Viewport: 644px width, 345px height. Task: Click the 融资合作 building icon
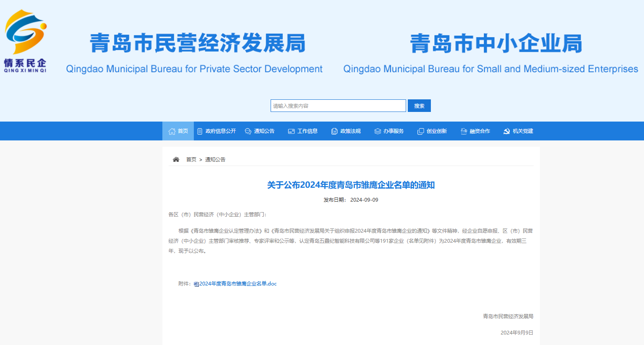pyautogui.click(x=464, y=131)
